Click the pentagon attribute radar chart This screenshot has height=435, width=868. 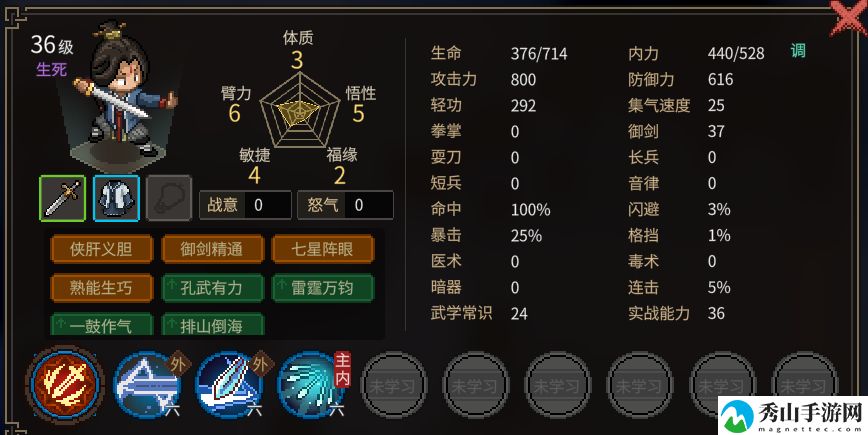299,110
